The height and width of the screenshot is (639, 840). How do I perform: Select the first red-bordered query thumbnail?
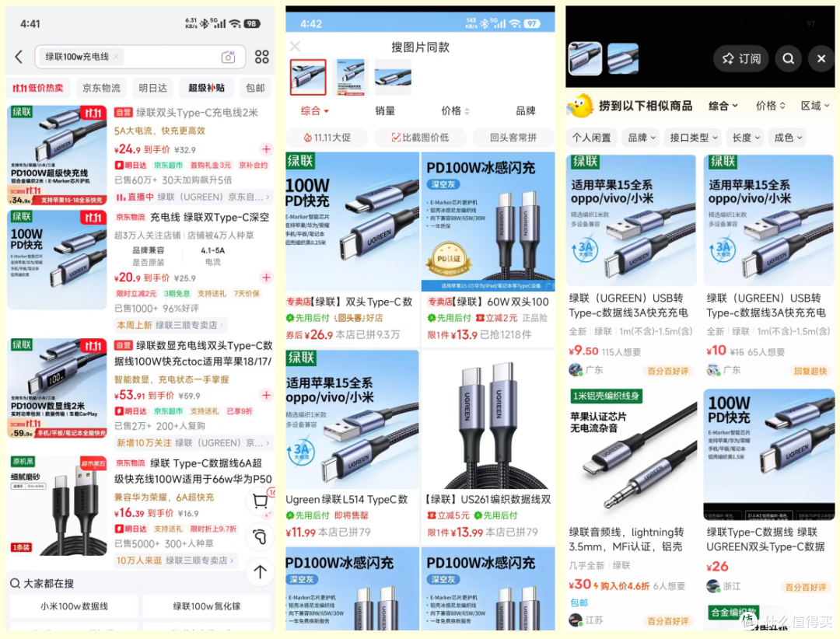pos(308,77)
